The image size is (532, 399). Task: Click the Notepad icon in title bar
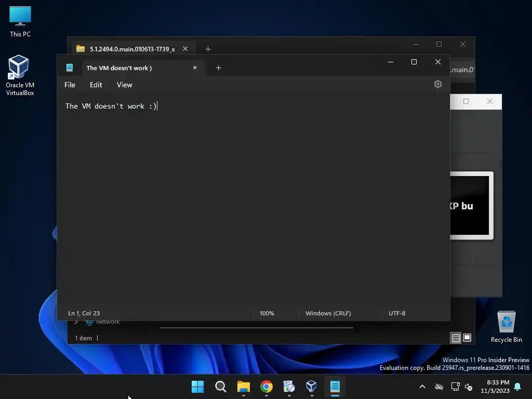pyautogui.click(x=70, y=68)
